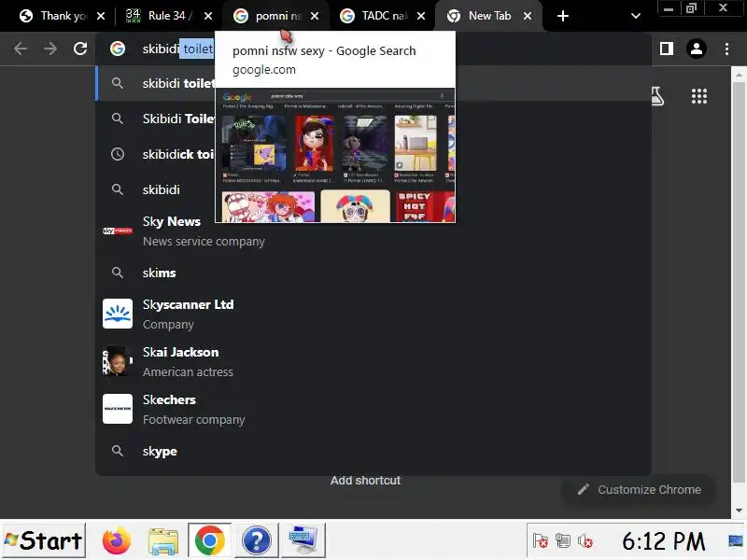Open the Start menu
This screenshot has width=747, height=560.
[x=43, y=540]
